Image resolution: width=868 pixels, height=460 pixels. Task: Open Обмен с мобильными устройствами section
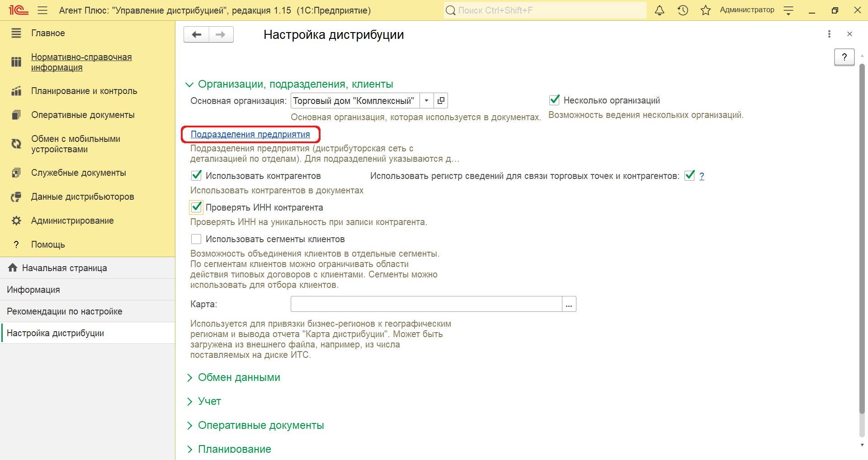pyautogui.click(x=75, y=144)
